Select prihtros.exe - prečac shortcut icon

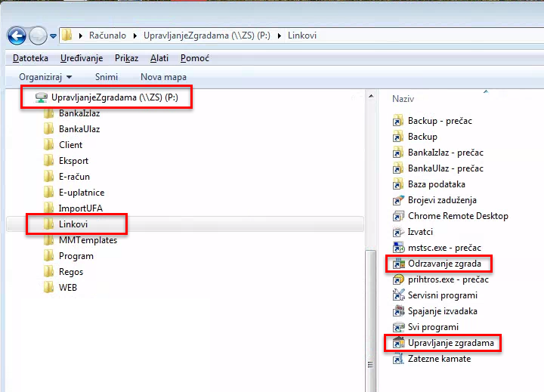click(x=398, y=279)
